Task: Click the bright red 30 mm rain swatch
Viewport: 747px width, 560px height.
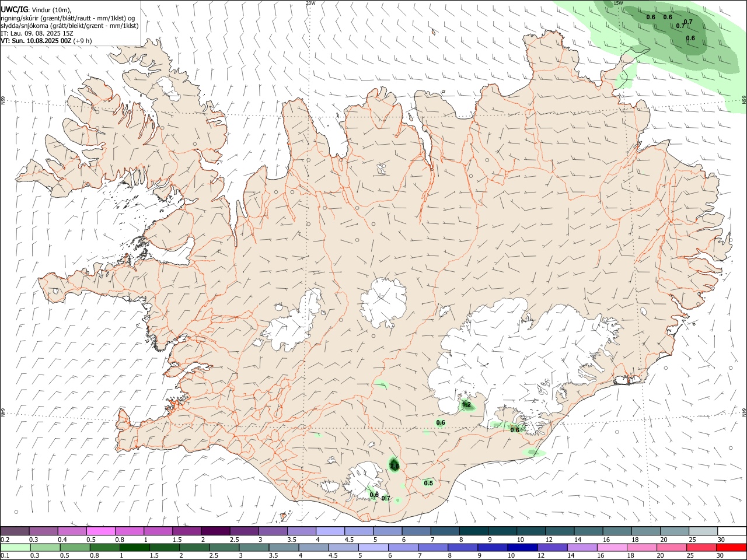Action: (x=731, y=547)
